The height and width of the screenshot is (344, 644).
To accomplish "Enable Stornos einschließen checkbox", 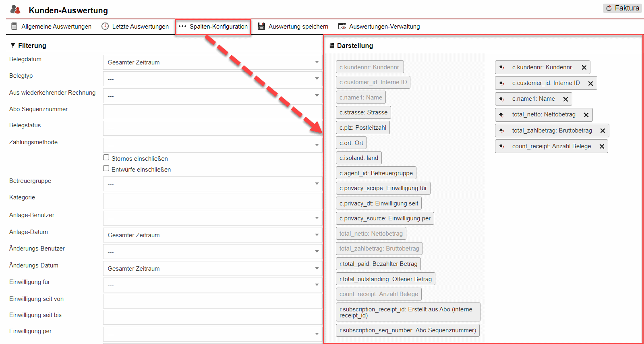I will pos(106,157).
